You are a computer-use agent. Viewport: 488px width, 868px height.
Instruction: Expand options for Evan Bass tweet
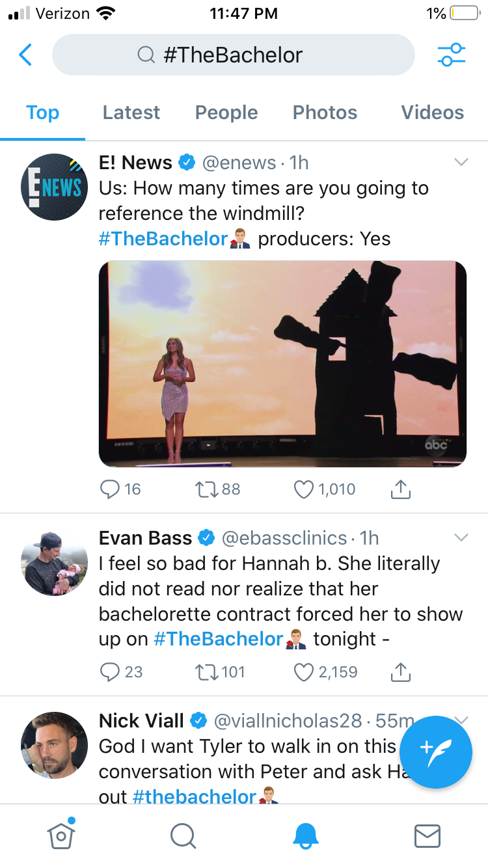(461, 537)
